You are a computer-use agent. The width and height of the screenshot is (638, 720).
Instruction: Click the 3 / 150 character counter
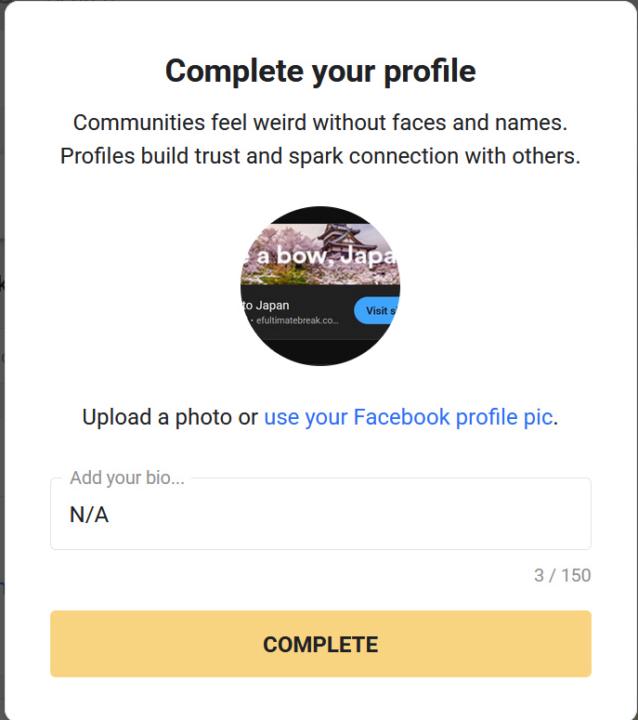click(562, 575)
